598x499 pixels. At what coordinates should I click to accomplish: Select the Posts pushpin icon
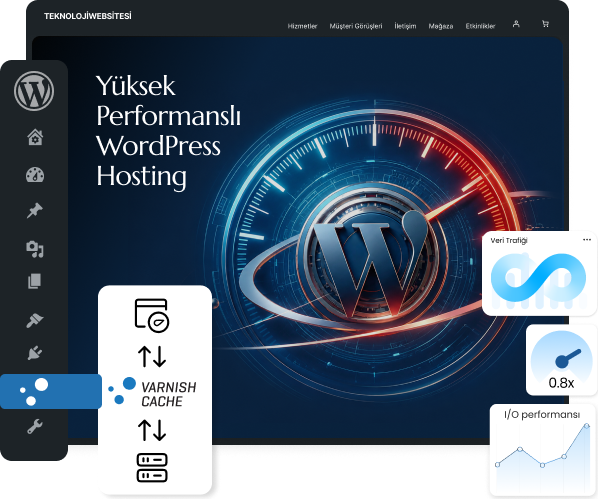coord(35,211)
